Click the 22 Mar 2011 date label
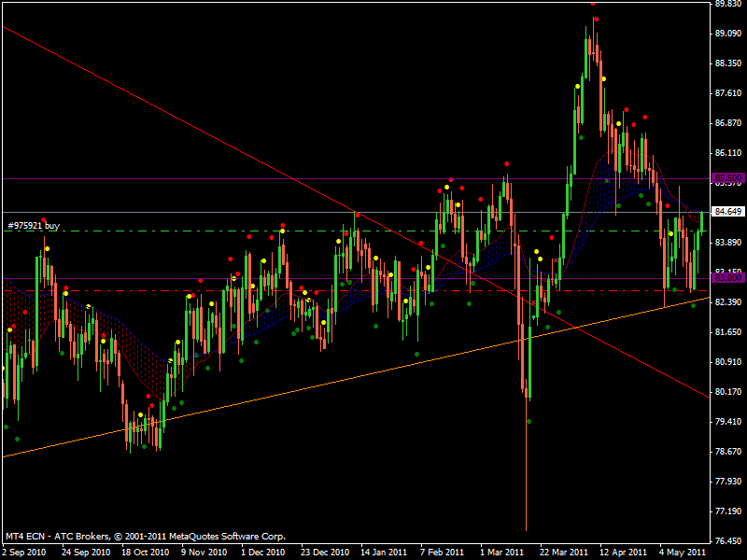The width and height of the screenshot is (747, 560). [x=564, y=553]
